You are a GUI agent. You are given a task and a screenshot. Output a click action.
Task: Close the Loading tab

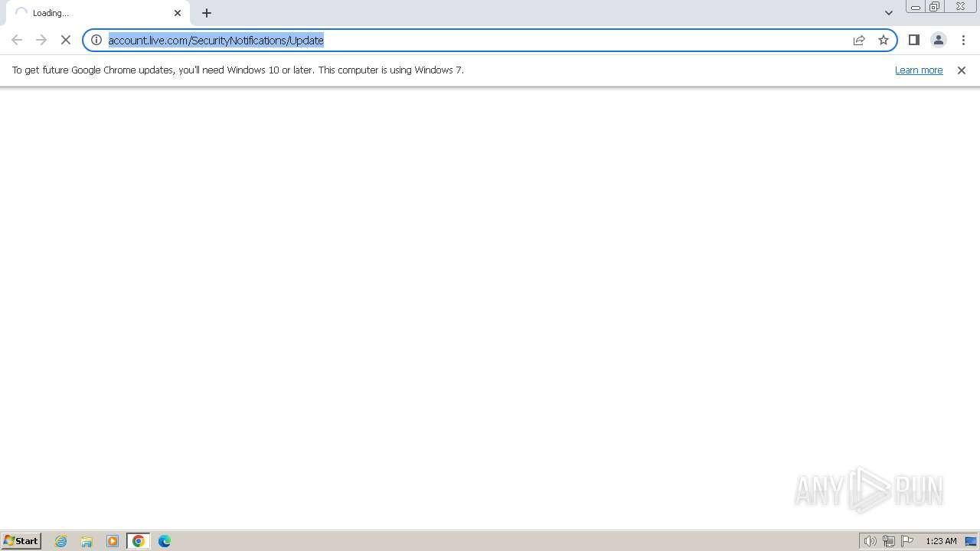click(178, 13)
